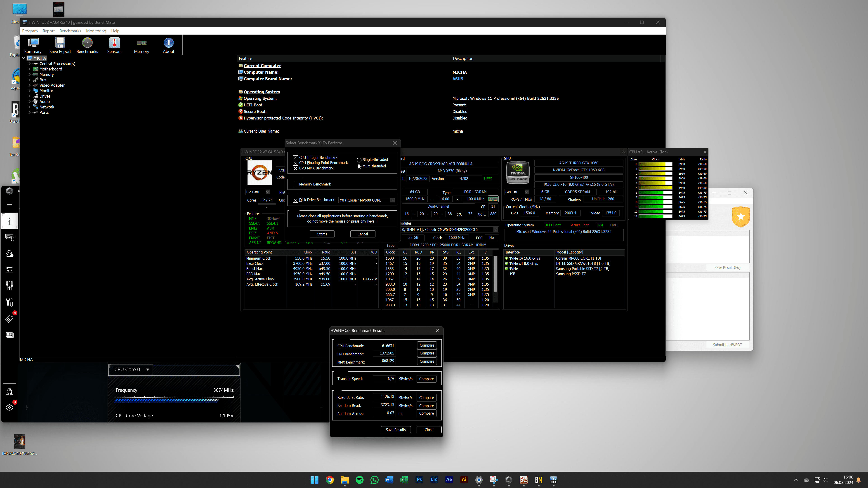Select the info dashboard icon in Armoury Crate
Screen dimensions: 868x488
coord(9,221)
